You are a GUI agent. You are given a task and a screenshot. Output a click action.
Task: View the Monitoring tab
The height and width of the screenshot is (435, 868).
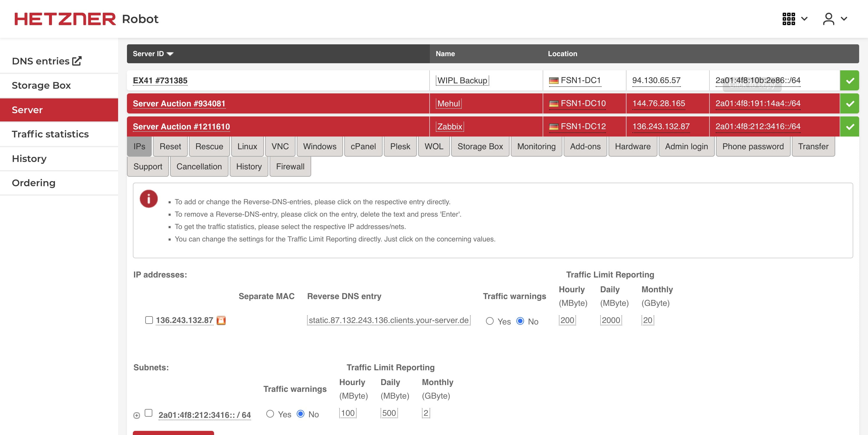tap(536, 146)
